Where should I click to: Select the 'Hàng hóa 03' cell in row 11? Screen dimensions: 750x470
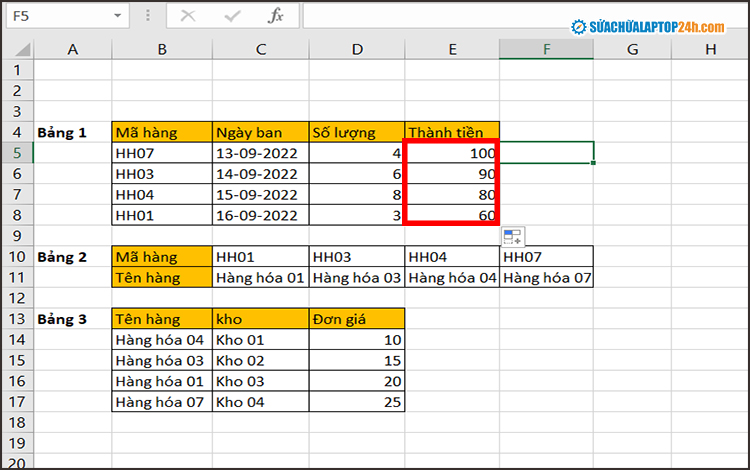(357, 277)
